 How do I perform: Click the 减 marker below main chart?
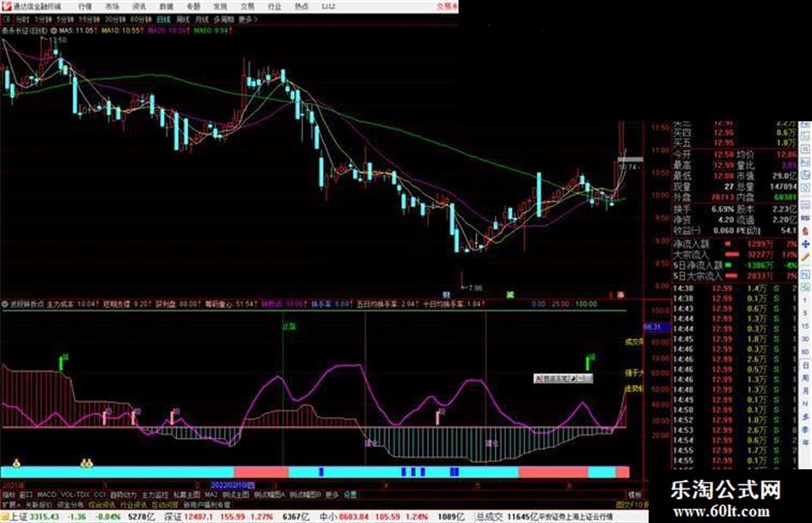pyautogui.click(x=510, y=295)
